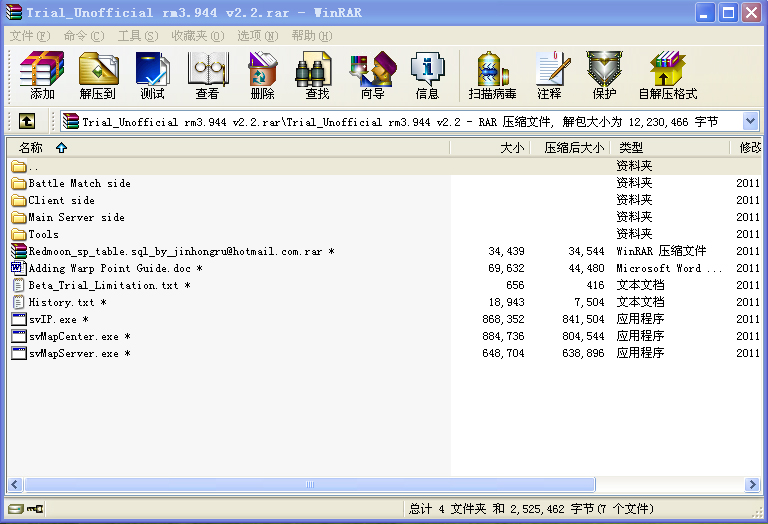The image size is (768, 524).
Task: Go up one level with arrow button
Action: 27,121
